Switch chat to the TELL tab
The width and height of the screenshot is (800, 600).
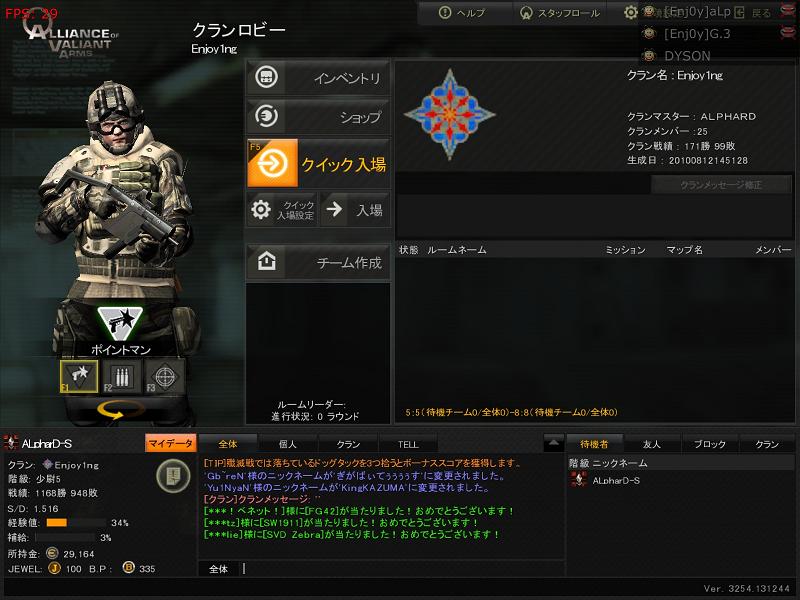click(408, 444)
